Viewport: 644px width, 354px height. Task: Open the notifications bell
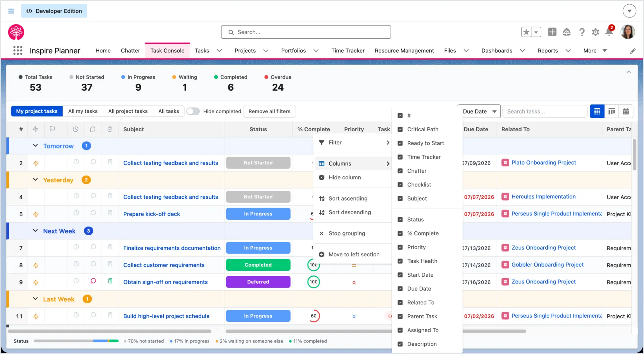609,32
